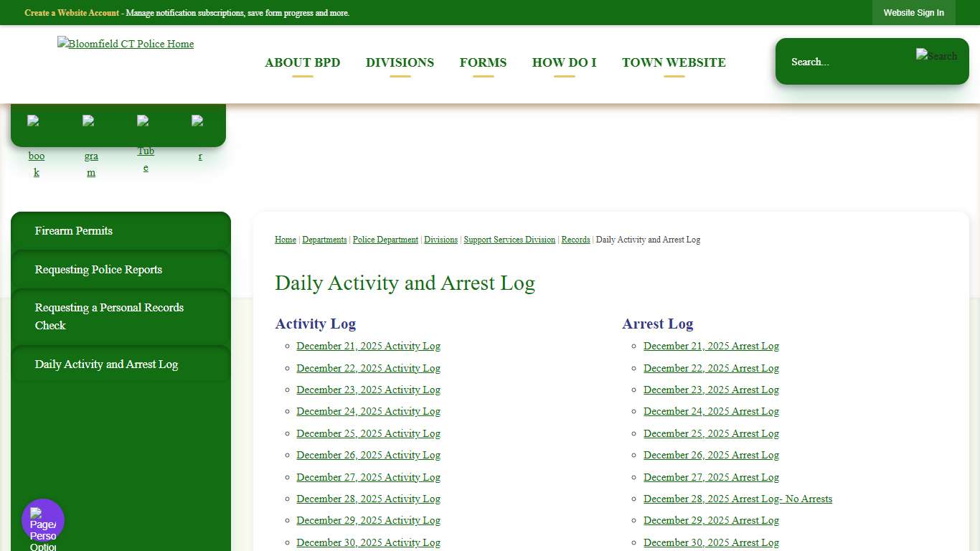Select Firearm Permits in the sidebar
Screen dimensions: 980x551
point(74,231)
